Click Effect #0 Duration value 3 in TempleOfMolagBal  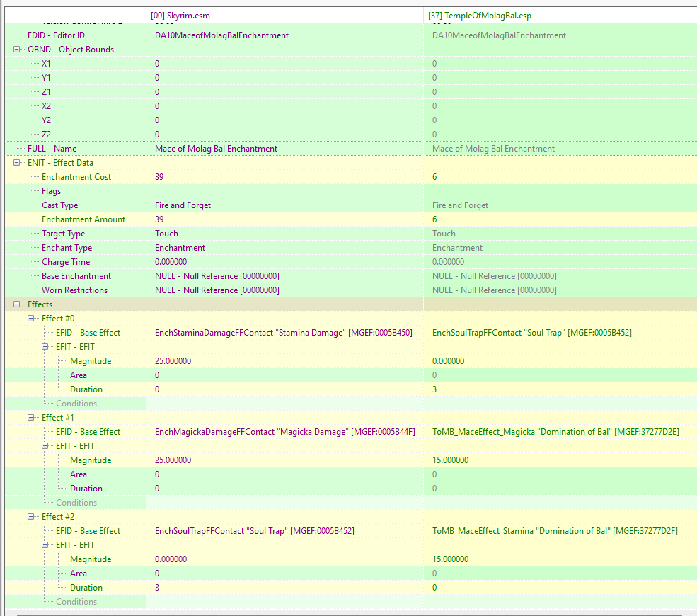434,389
